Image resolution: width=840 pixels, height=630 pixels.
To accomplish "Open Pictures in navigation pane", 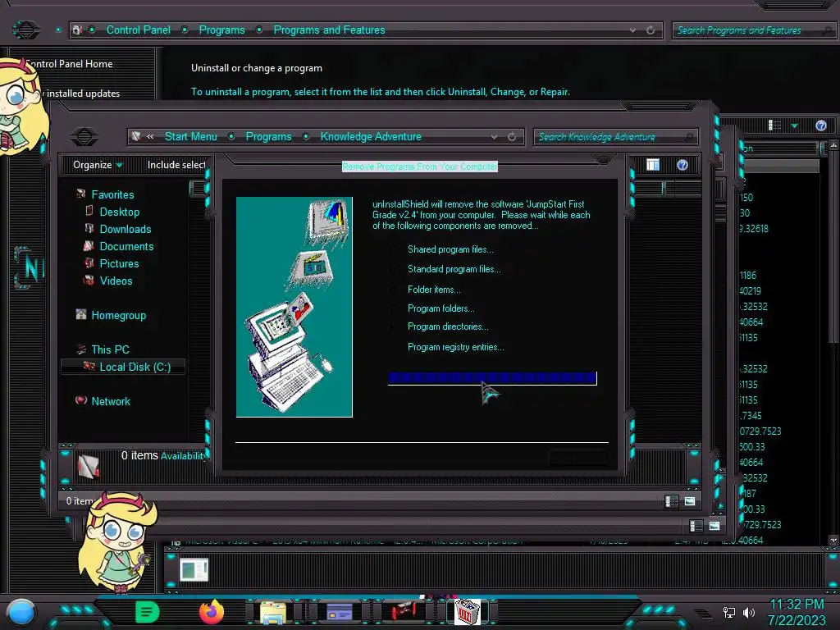I will click(119, 263).
